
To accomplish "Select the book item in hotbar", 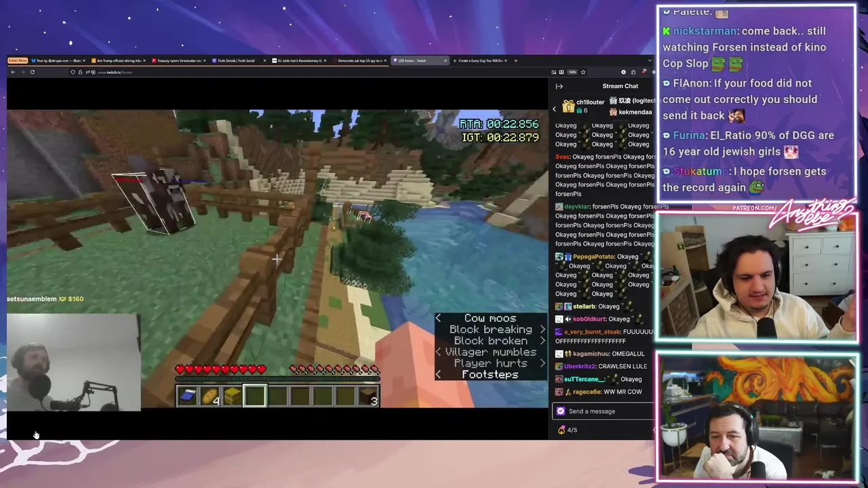I will coord(188,396).
